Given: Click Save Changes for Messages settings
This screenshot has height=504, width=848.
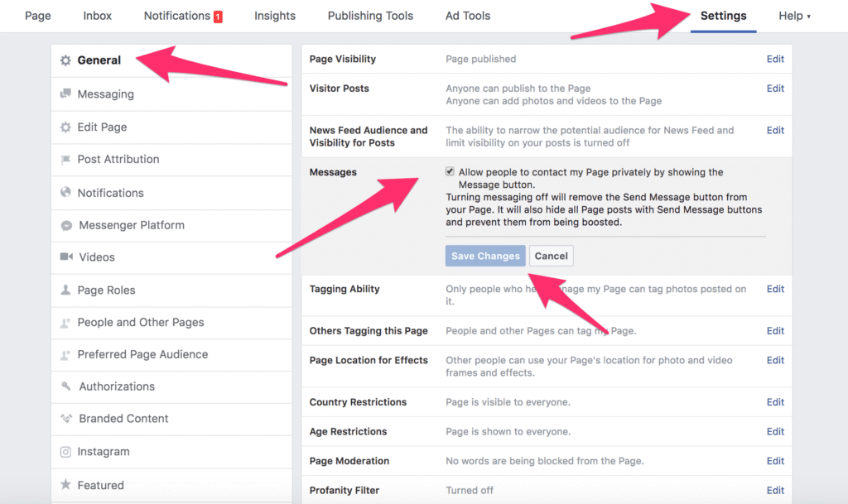Looking at the screenshot, I should 484,256.
